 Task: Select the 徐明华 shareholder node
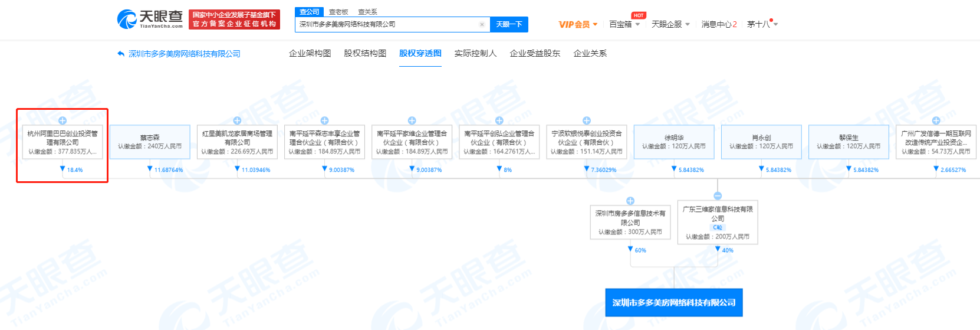coord(674,142)
